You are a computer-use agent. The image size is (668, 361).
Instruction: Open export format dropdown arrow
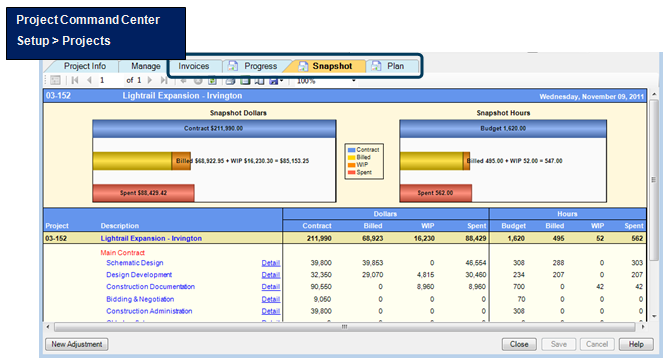[282, 81]
